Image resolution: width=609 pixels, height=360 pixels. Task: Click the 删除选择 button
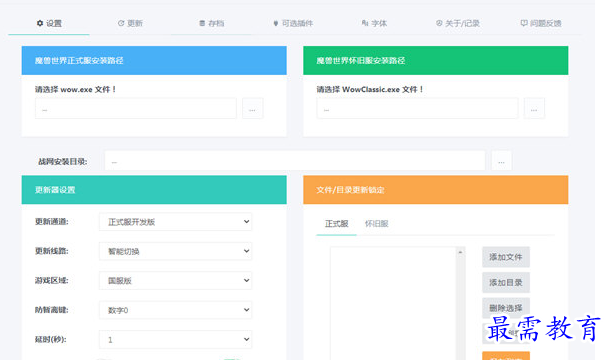[x=506, y=308]
